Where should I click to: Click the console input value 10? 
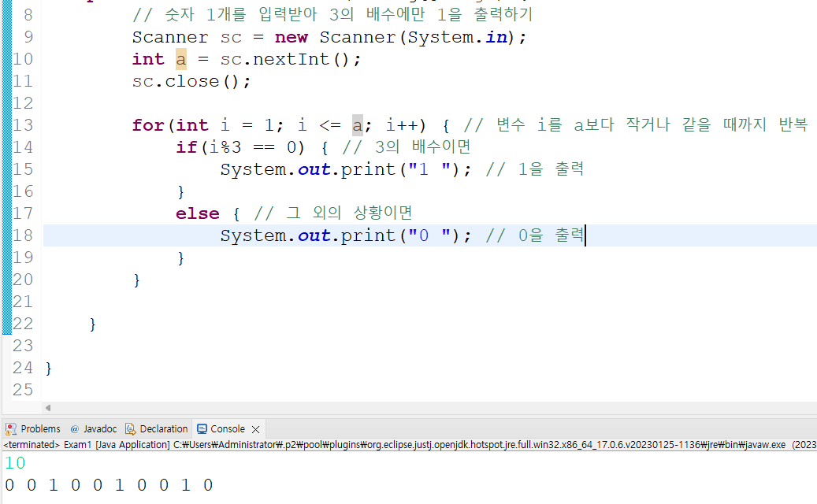click(x=15, y=463)
